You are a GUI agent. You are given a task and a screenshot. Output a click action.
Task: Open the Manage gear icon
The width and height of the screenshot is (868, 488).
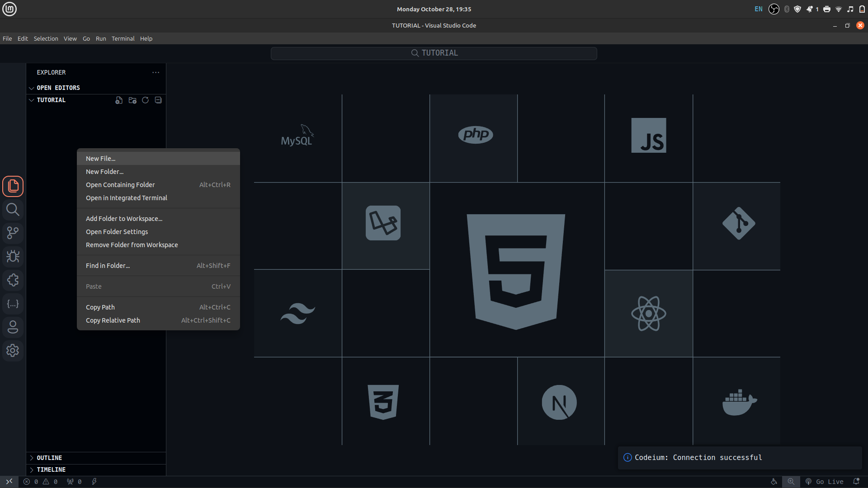[13, 351]
